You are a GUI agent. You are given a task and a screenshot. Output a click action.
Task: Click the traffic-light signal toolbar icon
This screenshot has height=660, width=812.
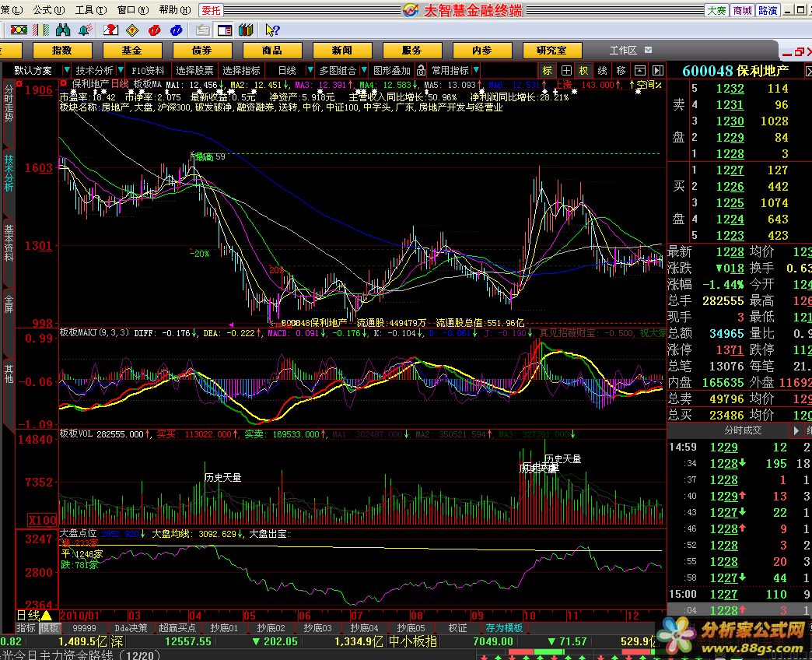coord(19,30)
